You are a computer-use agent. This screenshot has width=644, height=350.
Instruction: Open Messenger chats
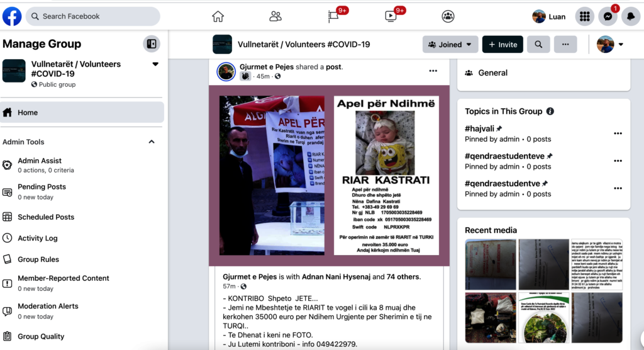pyautogui.click(x=608, y=16)
